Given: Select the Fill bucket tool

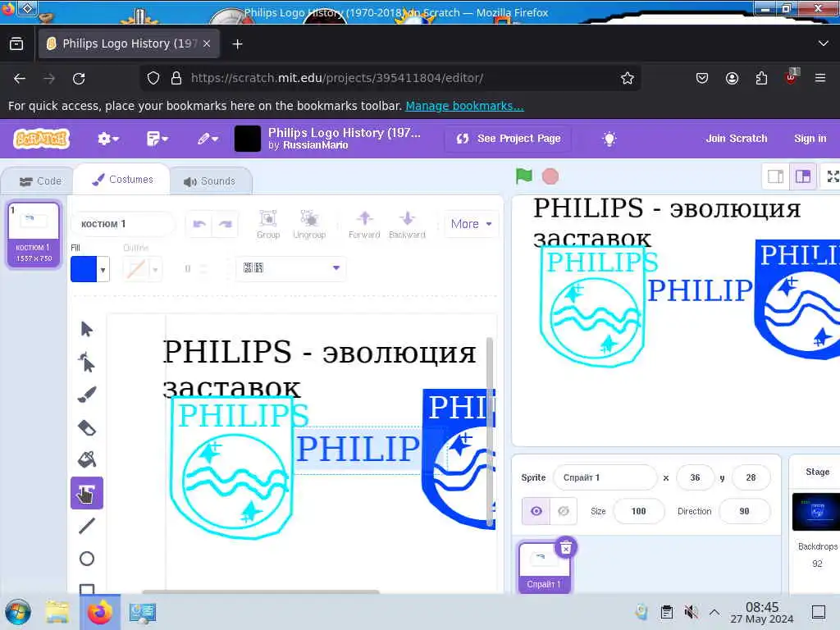Looking at the screenshot, I should [x=87, y=459].
